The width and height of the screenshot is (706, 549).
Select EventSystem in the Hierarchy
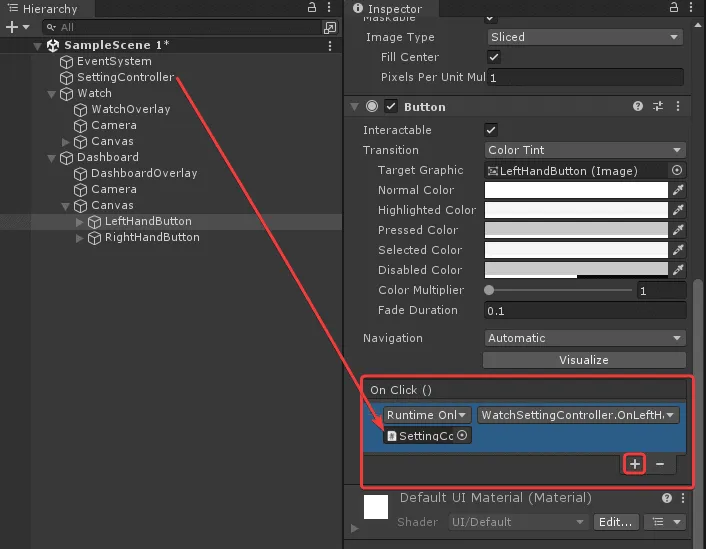click(114, 61)
